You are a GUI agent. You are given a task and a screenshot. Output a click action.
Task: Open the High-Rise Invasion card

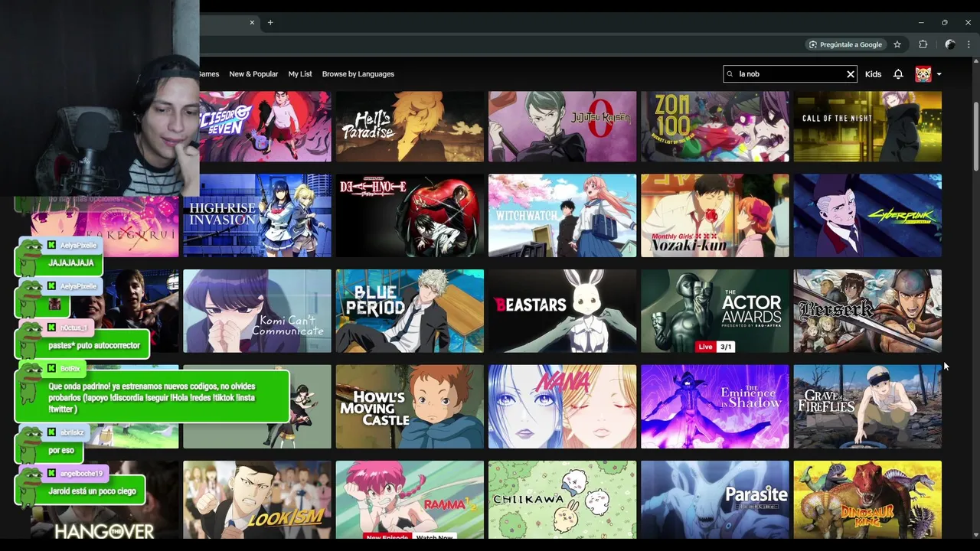pyautogui.click(x=257, y=215)
